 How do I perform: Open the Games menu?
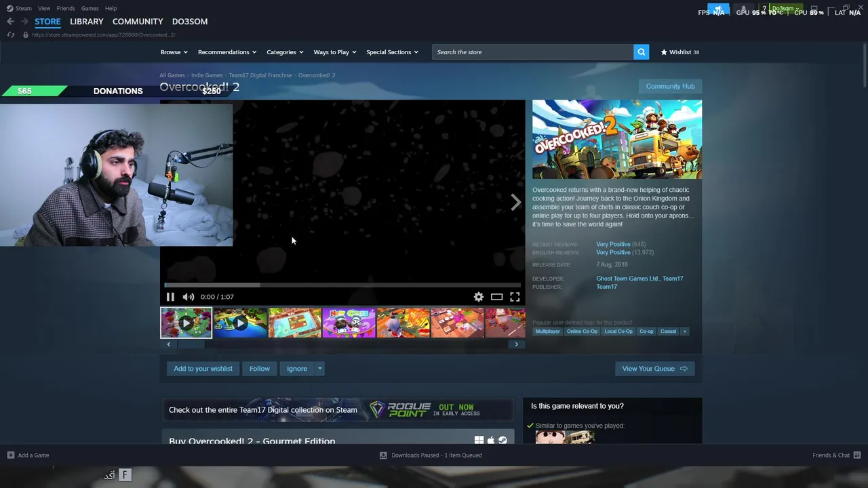pyautogui.click(x=90, y=8)
